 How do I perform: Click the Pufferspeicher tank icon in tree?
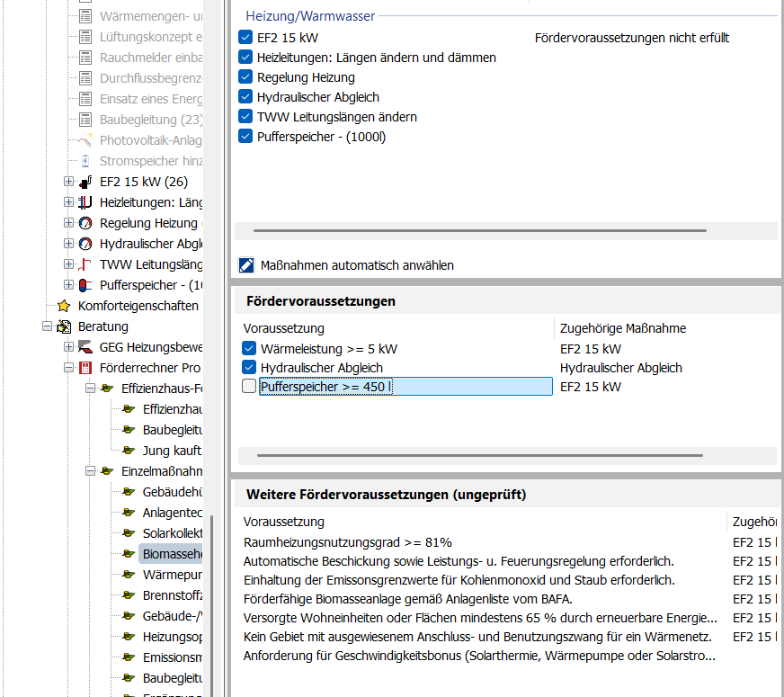(85, 285)
